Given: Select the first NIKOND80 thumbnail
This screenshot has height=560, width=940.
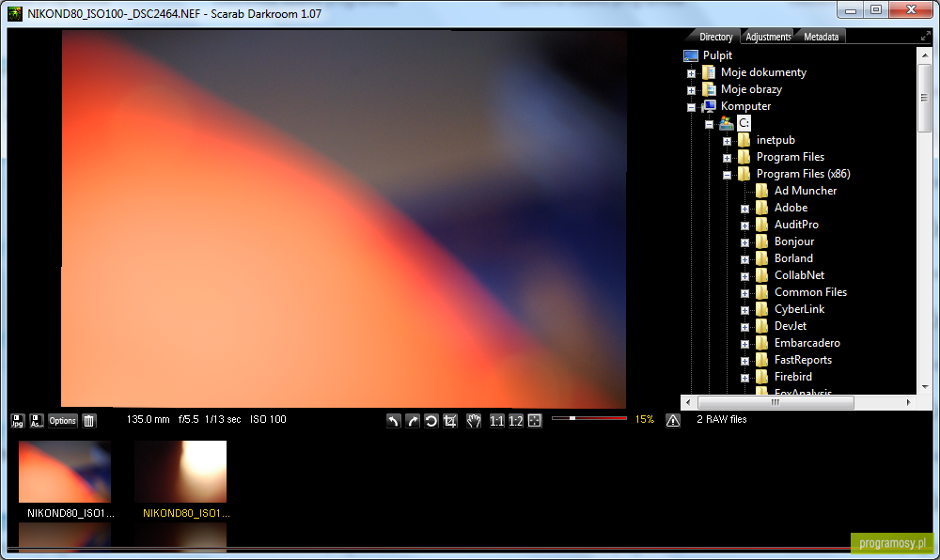Looking at the screenshot, I should (x=65, y=472).
